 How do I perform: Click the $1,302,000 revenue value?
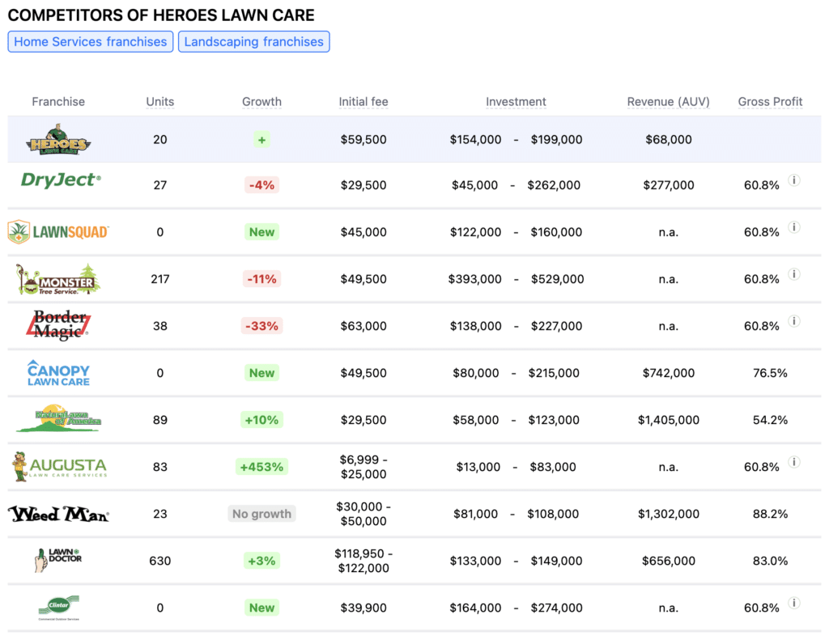coord(668,514)
